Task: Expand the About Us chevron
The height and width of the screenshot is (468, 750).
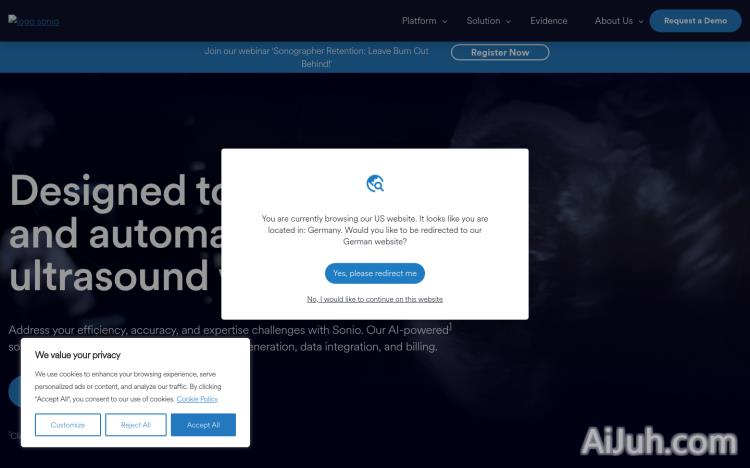Action: (640, 21)
